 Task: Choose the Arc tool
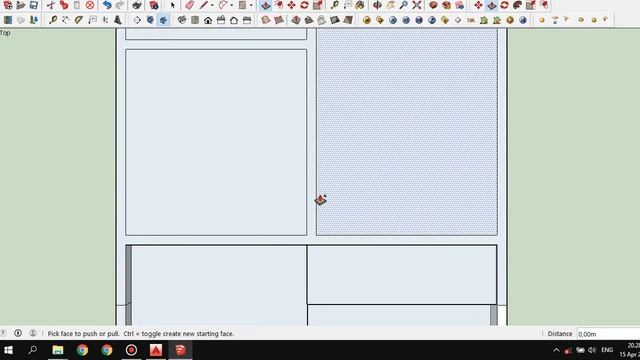(222, 5)
